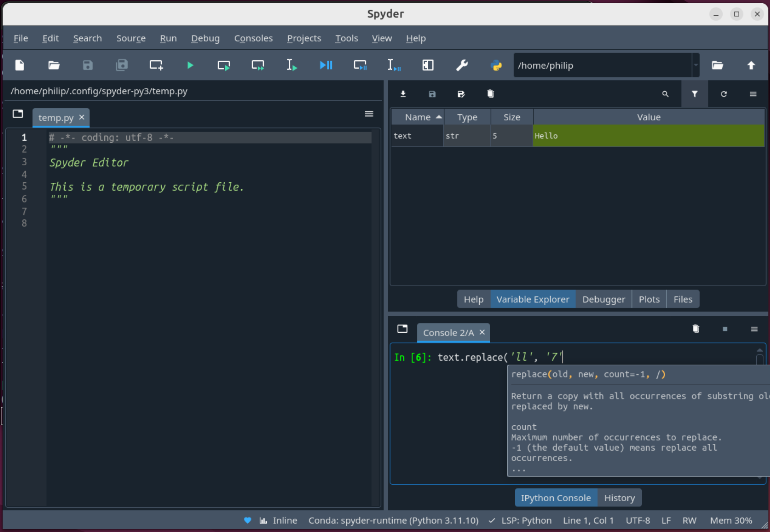The image size is (770, 532).
Task: Open the View menu
Action: click(x=382, y=38)
